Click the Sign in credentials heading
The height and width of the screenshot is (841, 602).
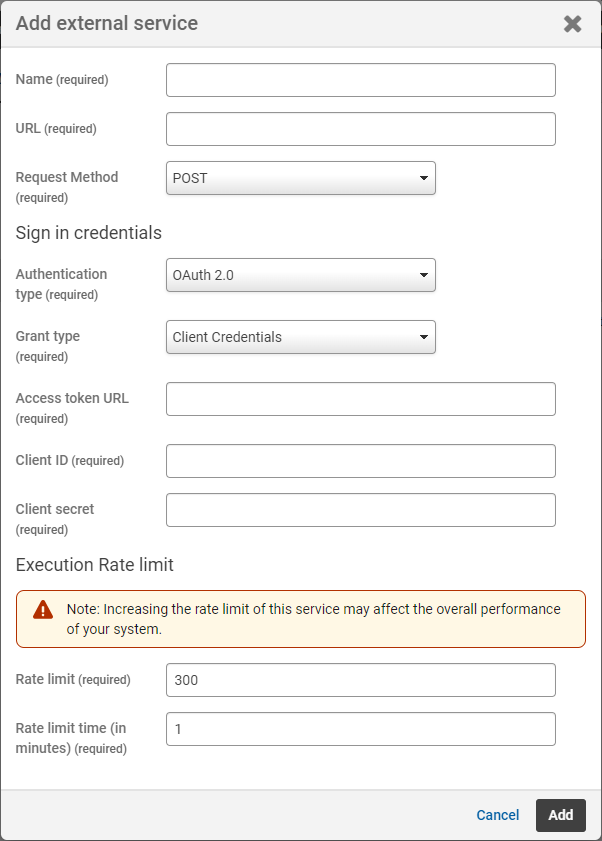(x=89, y=233)
